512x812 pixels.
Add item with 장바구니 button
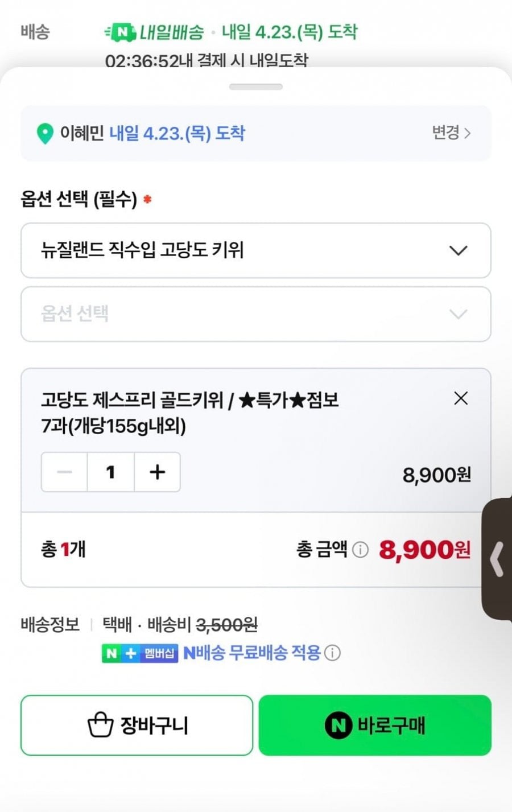coord(137,726)
